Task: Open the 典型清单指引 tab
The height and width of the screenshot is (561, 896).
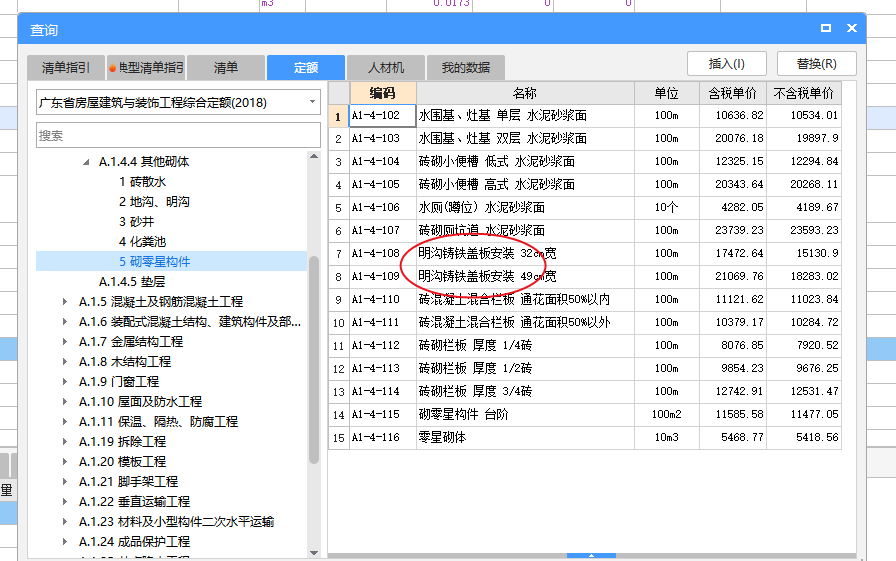Action: pos(146,67)
